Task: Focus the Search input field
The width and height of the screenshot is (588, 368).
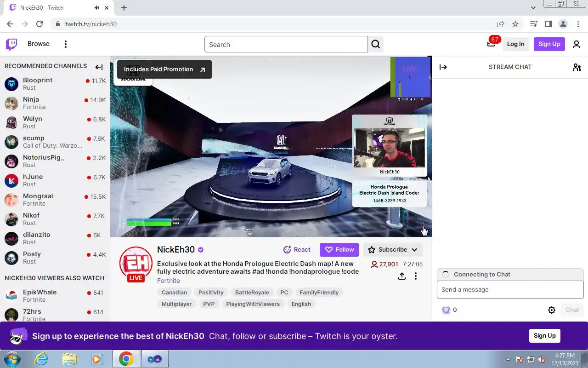Action: tap(286, 45)
